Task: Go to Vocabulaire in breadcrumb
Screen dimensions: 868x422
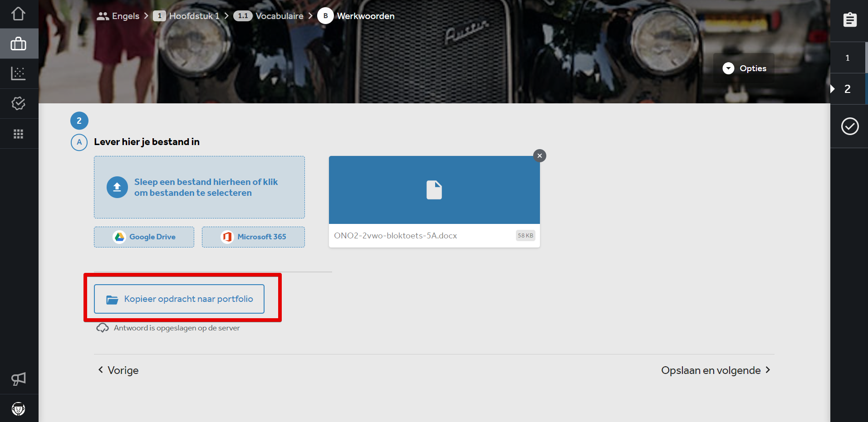Action: (x=280, y=16)
